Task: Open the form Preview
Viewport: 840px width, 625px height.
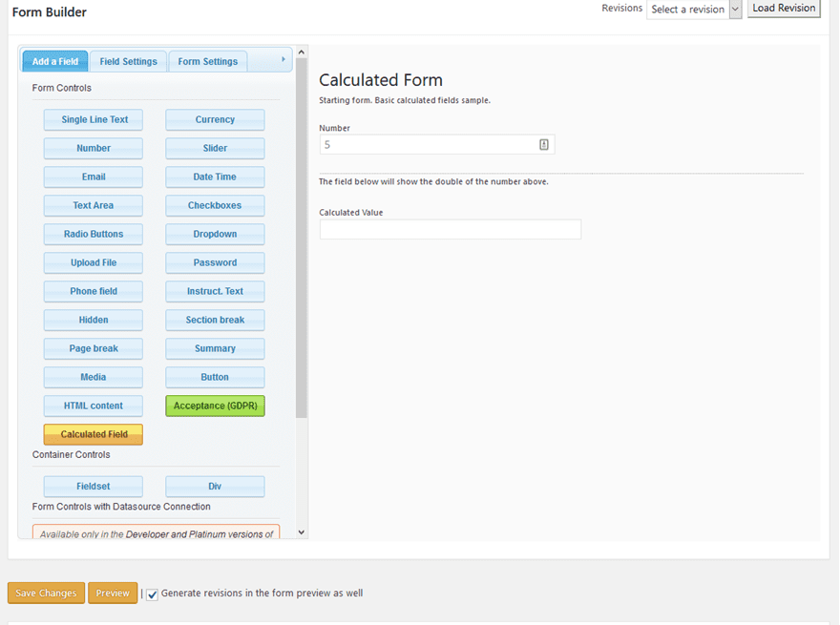Action: [x=113, y=593]
